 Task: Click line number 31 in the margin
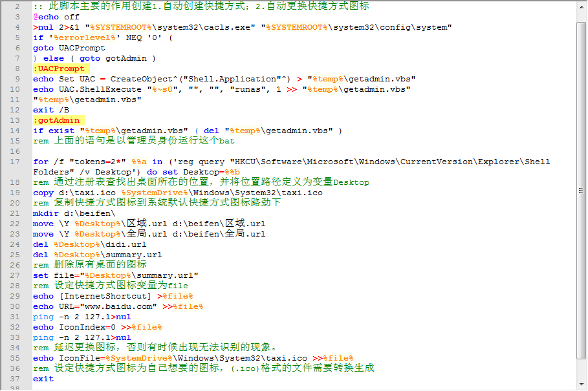pyautogui.click(x=15, y=317)
